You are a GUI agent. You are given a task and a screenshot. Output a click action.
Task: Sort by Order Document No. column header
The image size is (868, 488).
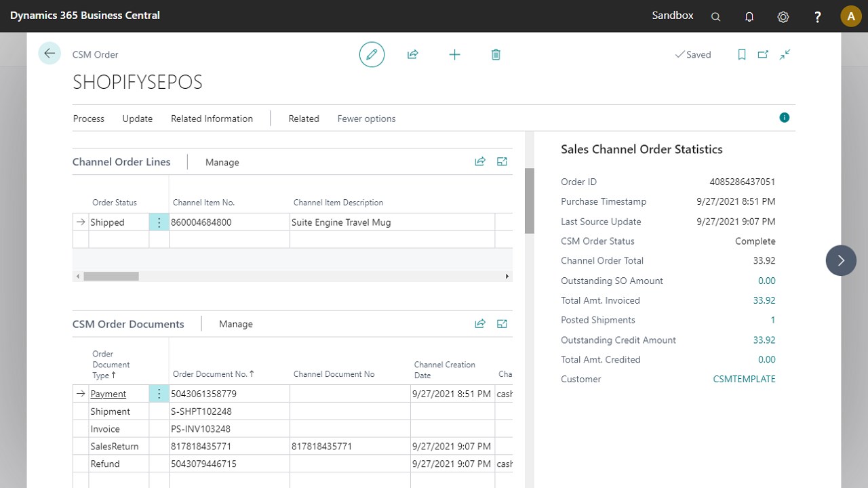[x=214, y=373]
